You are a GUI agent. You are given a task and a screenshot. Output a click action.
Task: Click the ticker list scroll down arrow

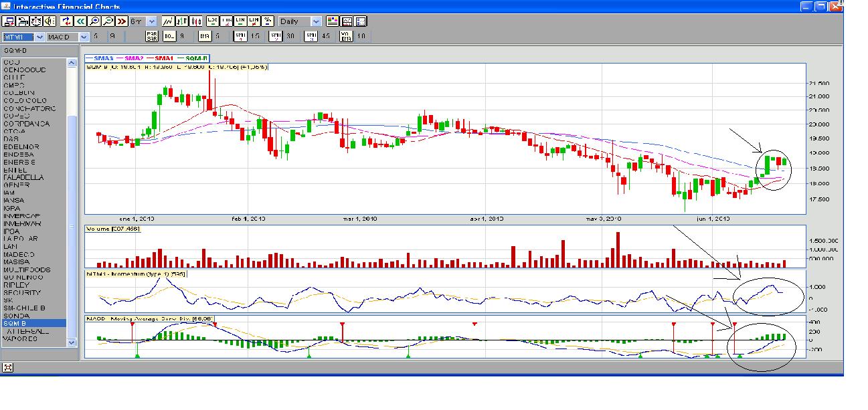pos(72,342)
